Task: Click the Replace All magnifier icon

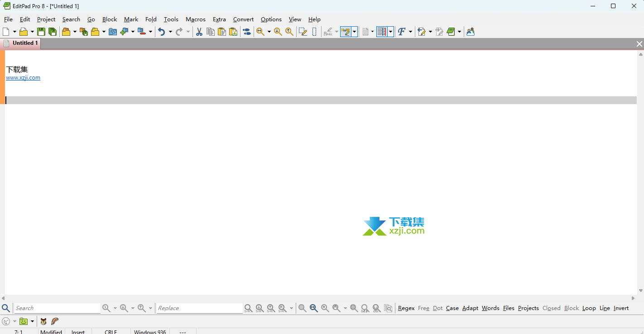Action: (x=282, y=308)
